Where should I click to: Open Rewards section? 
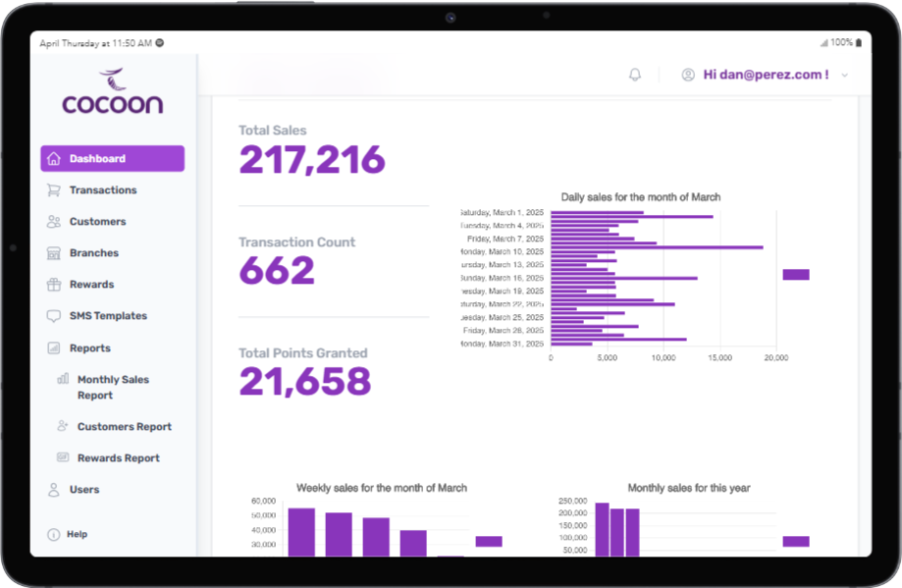click(x=92, y=285)
